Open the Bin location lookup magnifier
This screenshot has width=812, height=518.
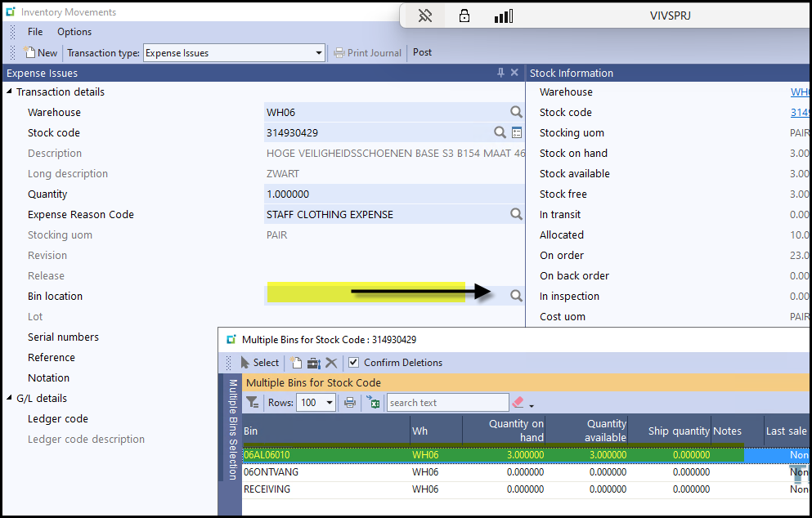click(516, 296)
